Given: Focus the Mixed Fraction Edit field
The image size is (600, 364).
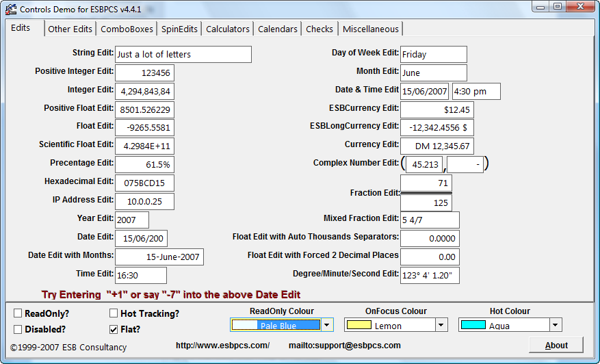Looking at the screenshot, I should (x=430, y=220).
